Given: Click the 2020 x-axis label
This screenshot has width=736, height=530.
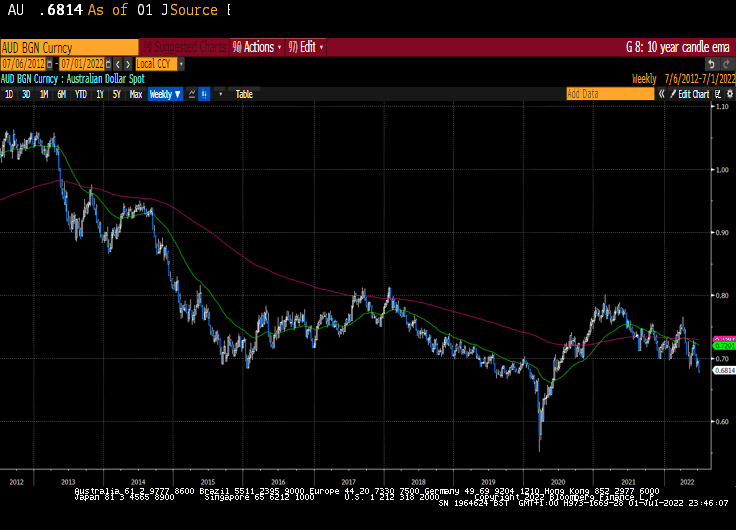Looking at the screenshot, I should [558, 482].
